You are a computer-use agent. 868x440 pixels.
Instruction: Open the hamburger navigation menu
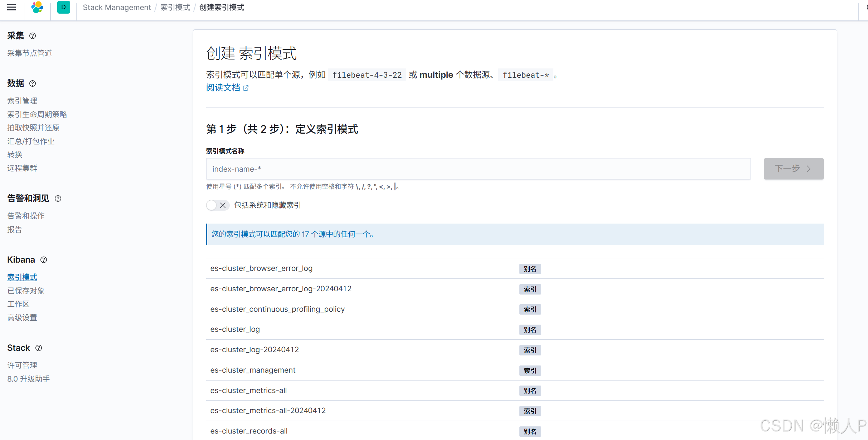11,7
